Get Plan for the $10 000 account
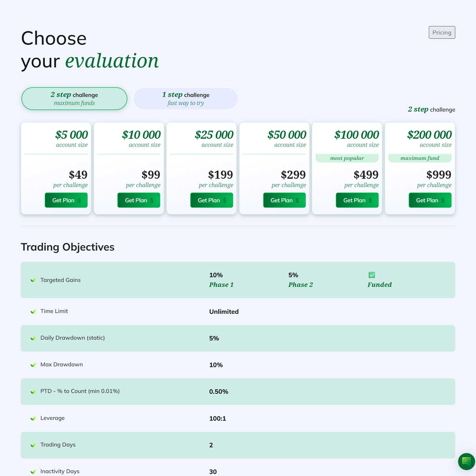This screenshot has height=476, width=476. pyautogui.click(x=139, y=200)
